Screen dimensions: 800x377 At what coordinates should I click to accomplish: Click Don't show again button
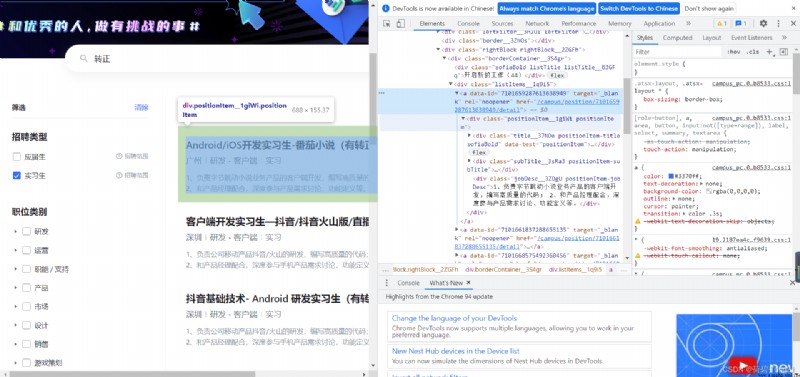pos(709,8)
